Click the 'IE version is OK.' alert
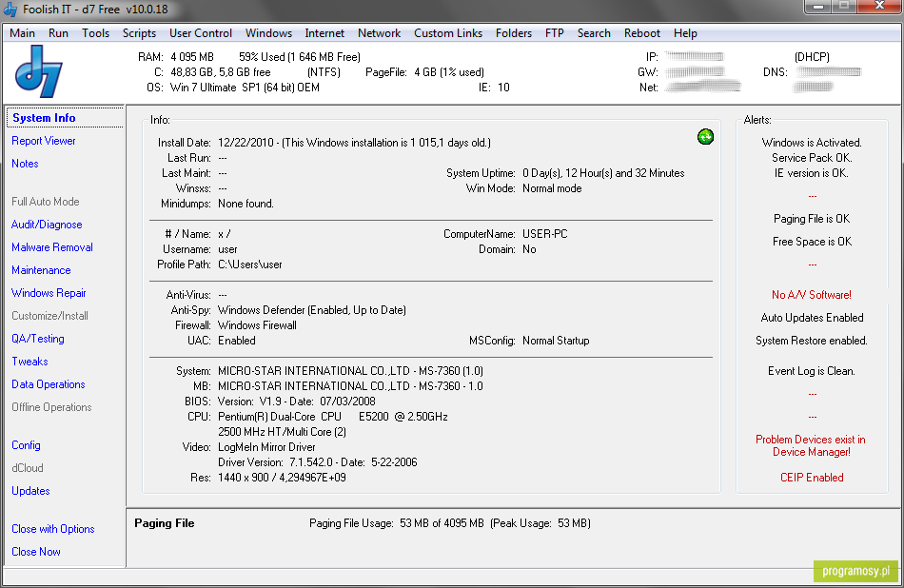 pos(811,173)
